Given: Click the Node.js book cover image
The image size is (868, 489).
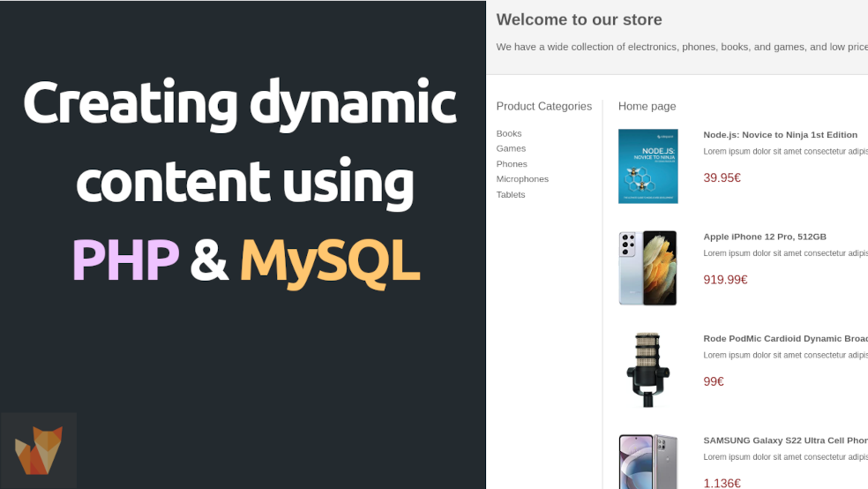Looking at the screenshot, I should (647, 166).
